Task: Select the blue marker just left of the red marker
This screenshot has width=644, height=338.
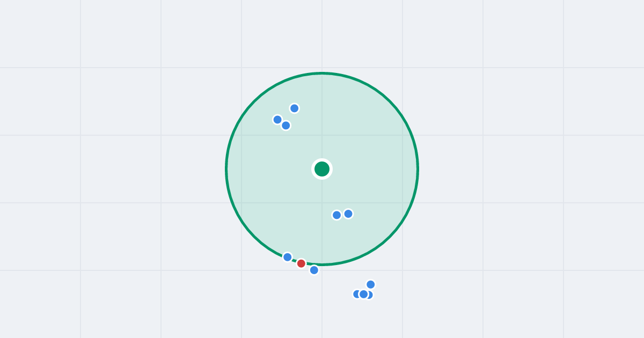Action: click(x=288, y=257)
